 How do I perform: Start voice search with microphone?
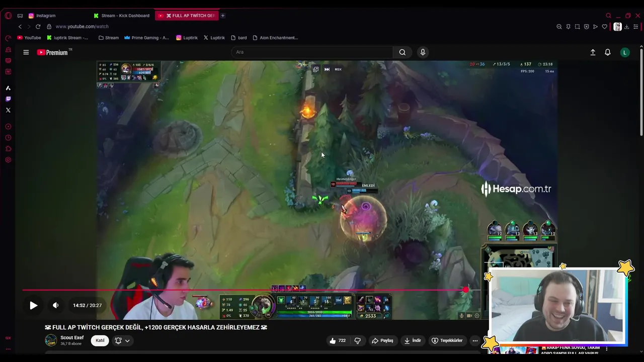tap(423, 52)
